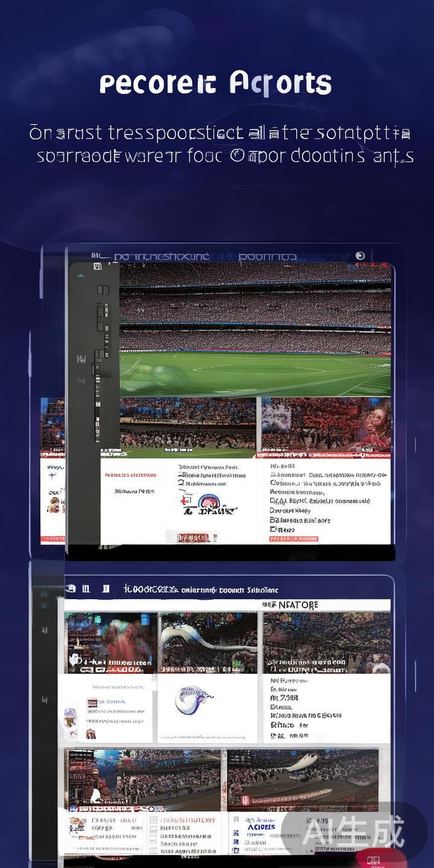Open the large stadium field image
The height and width of the screenshot is (868, 434).
[x=255, y=330]
